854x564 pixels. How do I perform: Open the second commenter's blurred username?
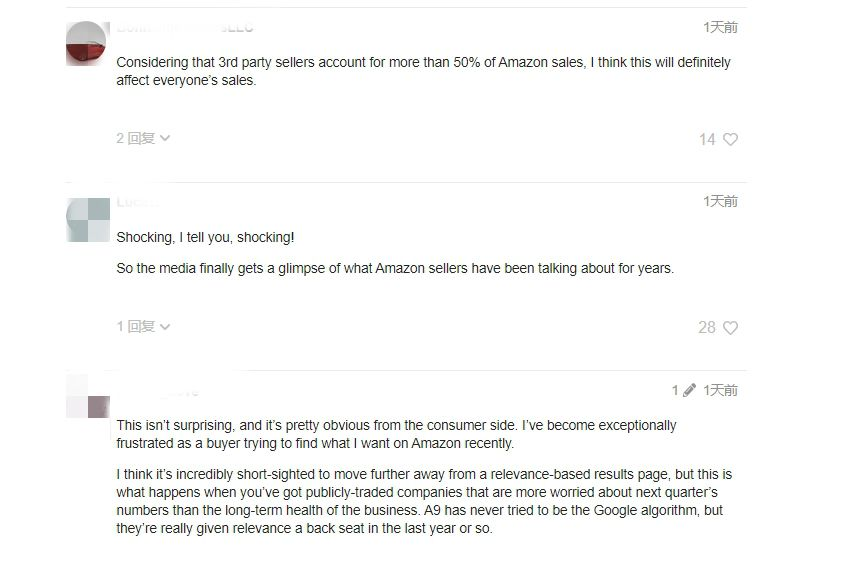pos(137,203)
